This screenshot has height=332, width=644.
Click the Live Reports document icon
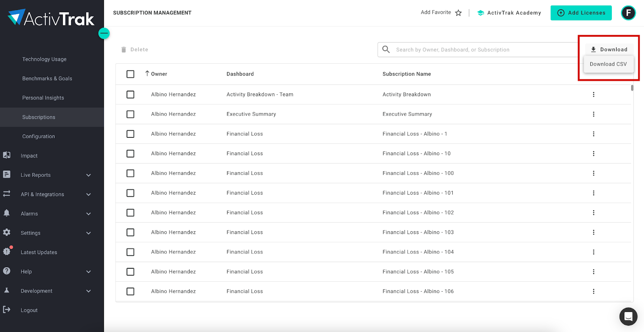[7, 174]
